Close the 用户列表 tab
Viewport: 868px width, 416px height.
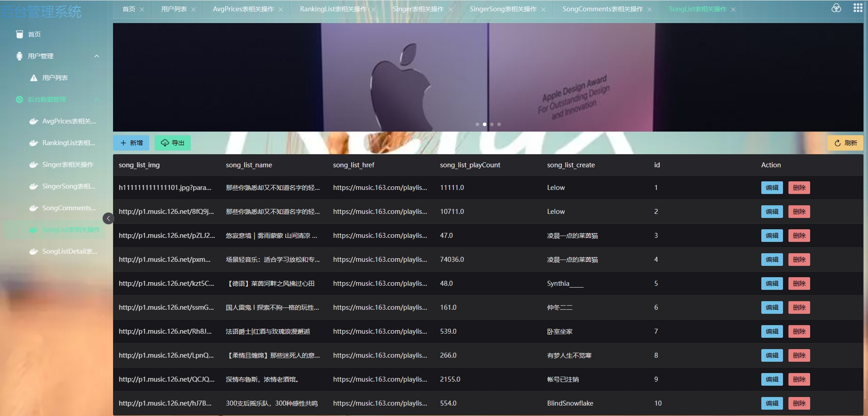pyautogui.click(x=193, y=9)
